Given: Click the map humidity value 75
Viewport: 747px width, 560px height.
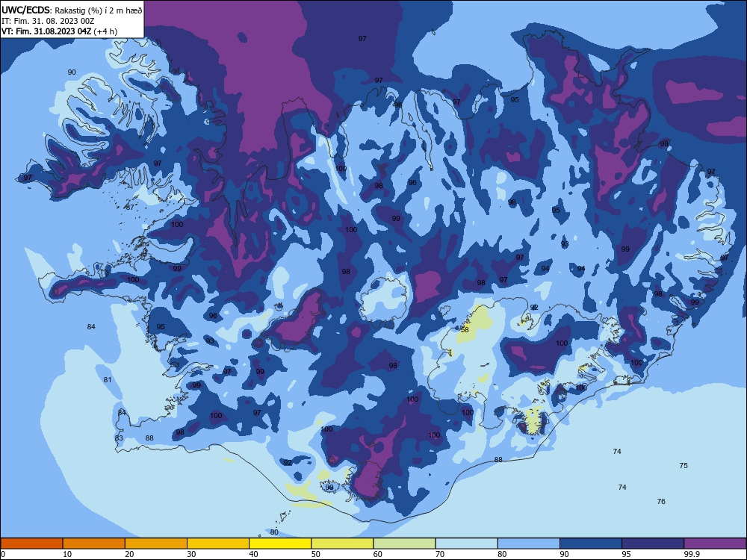Looking at the screenshot, I should [684, 466].
